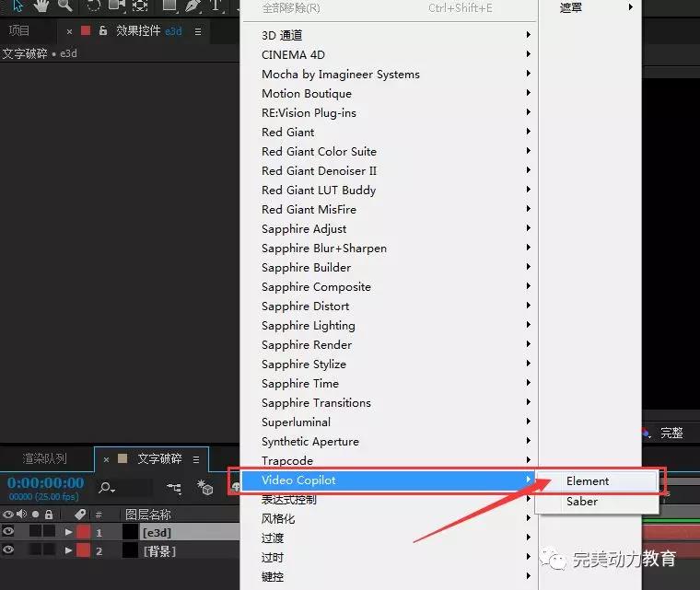The height and width of the screenshot is (590, 700).
Task: Toggle lock on the e3d layer
Action: coord(49,531)
